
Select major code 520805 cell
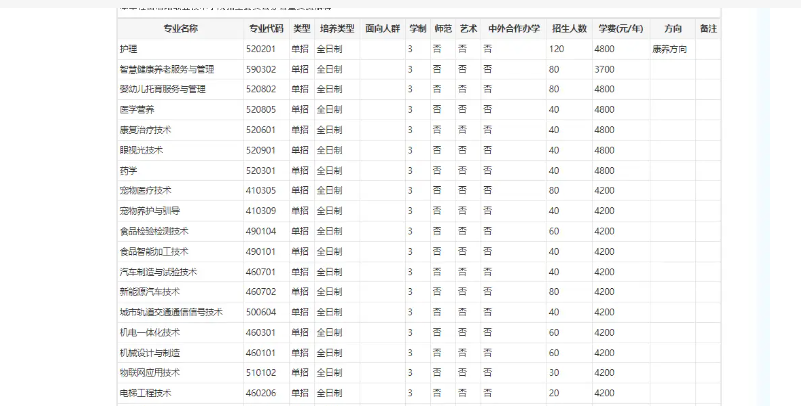pos(261,110)
